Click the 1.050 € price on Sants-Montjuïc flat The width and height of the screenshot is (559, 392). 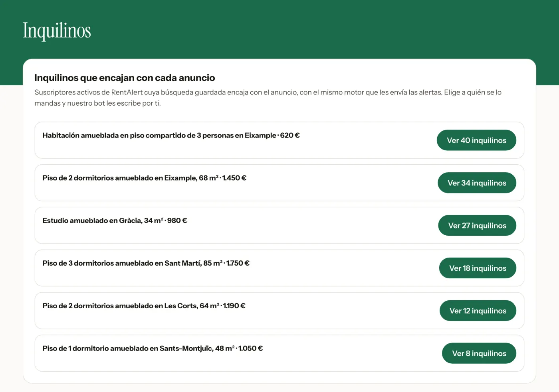251,349
